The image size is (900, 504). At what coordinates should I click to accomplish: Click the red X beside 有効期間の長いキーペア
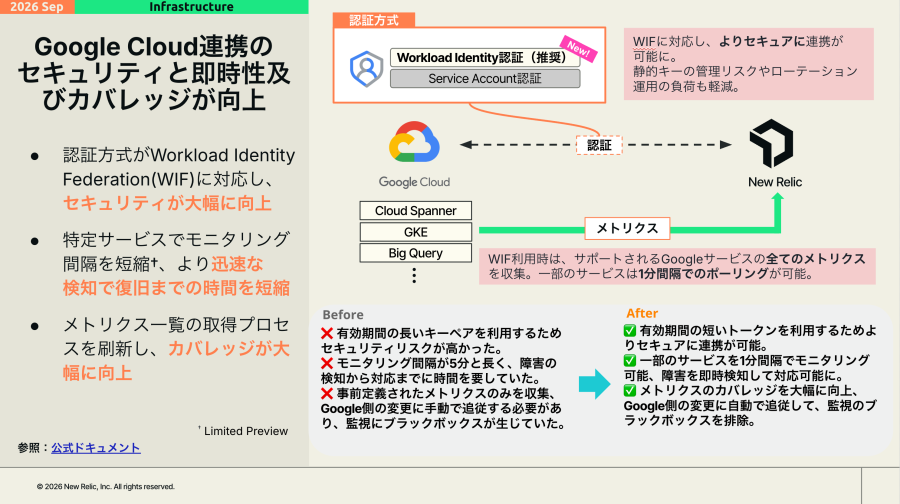click(x=327, y=334)
